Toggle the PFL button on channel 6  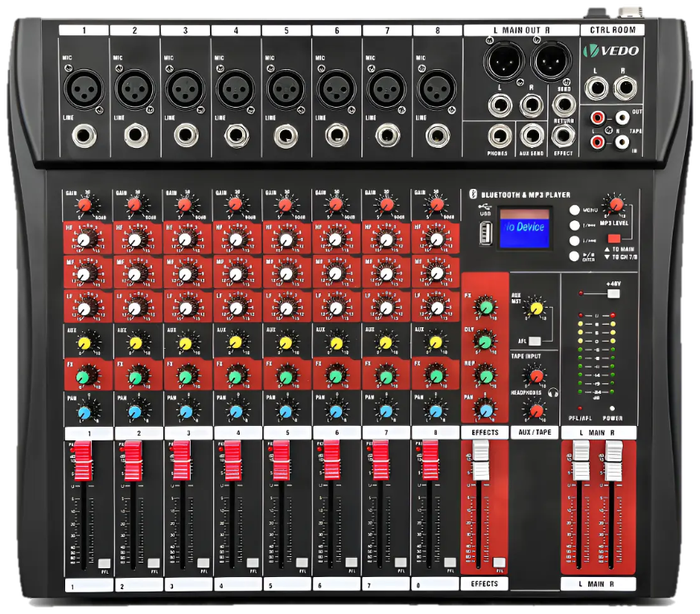(351, 562)
